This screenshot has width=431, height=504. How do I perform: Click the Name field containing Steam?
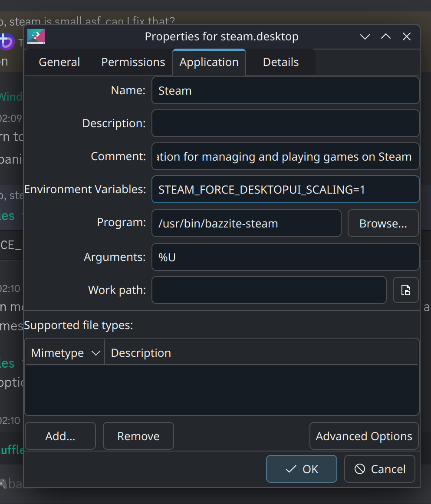click(285, 90)
